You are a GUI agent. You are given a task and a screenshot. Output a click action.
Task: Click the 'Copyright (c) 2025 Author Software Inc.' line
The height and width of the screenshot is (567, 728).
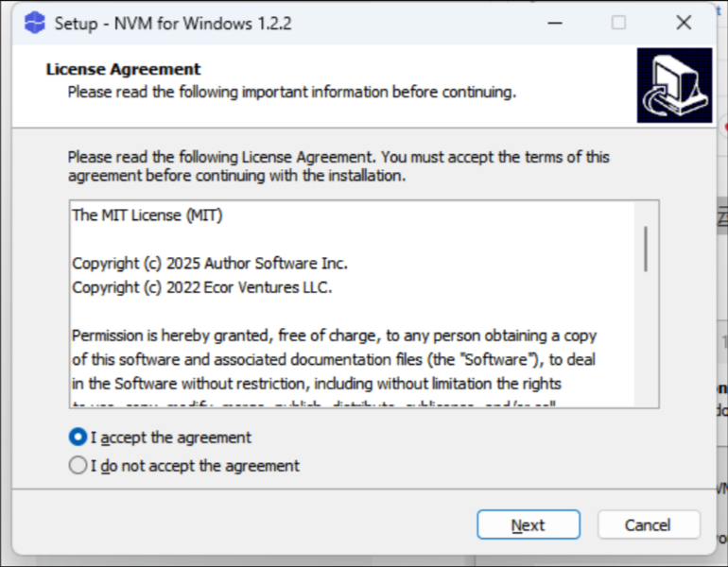pos(210,264)
